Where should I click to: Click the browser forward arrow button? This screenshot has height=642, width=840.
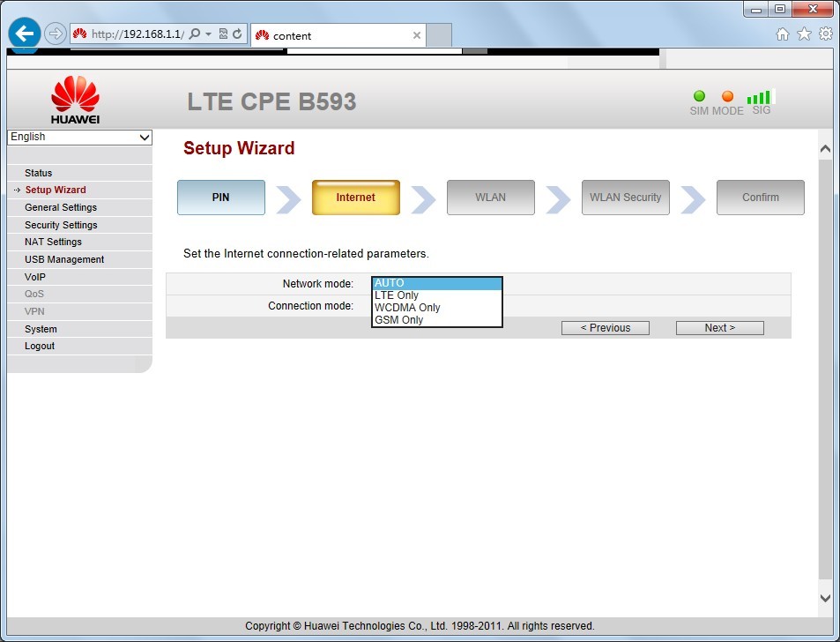[55, 34]
